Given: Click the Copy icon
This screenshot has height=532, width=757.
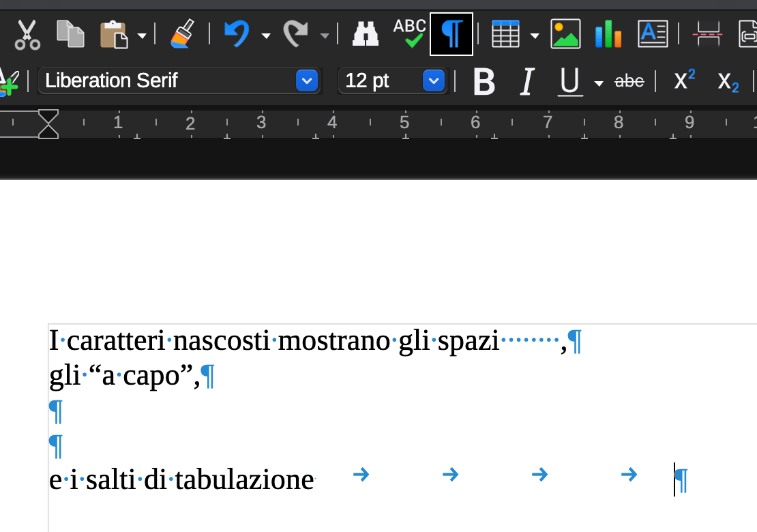Looking at the screenshot, I should tap(70, 34).
